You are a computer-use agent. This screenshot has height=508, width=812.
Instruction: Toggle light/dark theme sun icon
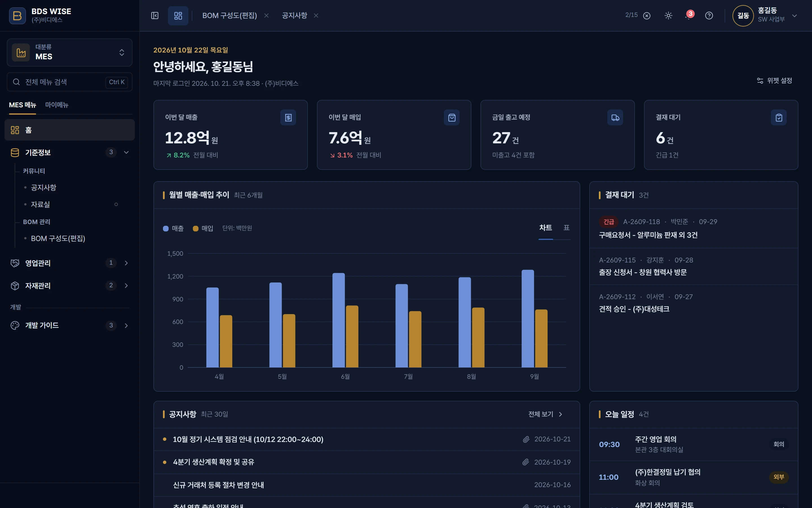(x=668, y=16)
